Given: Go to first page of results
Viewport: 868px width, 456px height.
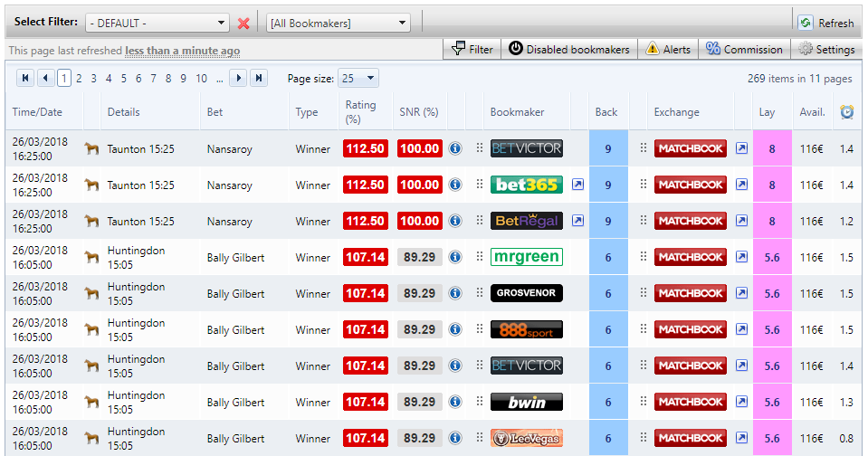Looking at the screenshot, I should (x=25, y=78).
